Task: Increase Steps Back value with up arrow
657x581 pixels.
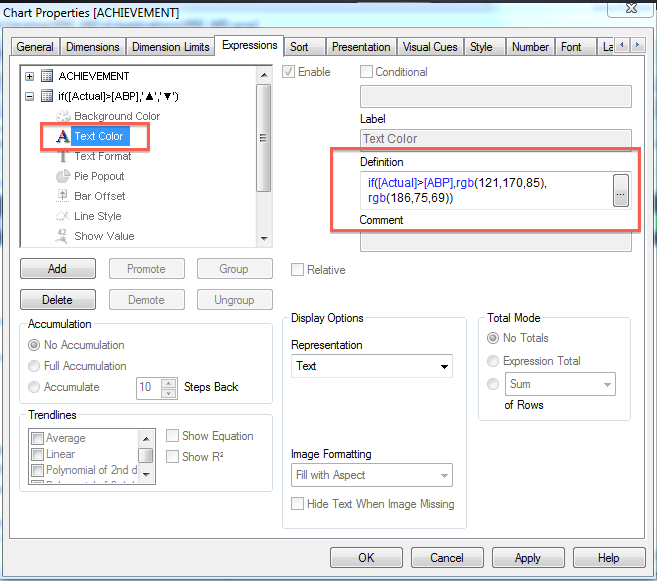Action: pyautogui.click(x=168, y=383)
